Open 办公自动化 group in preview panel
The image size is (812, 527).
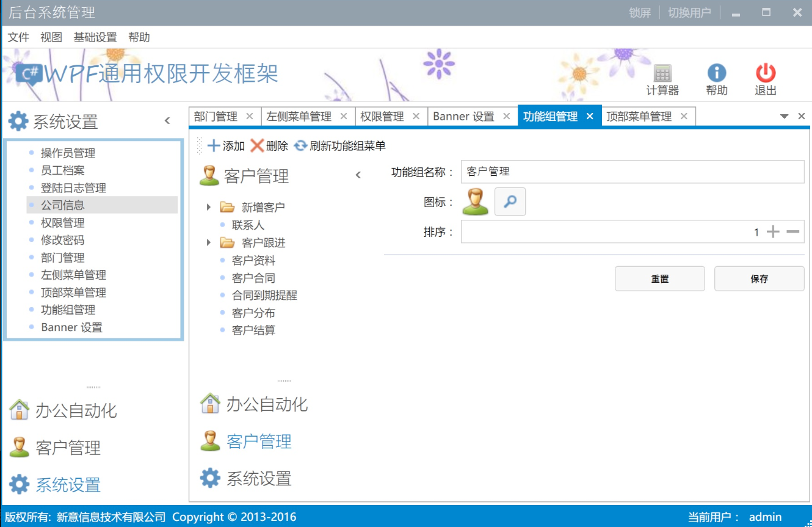(x=255, y=404)
